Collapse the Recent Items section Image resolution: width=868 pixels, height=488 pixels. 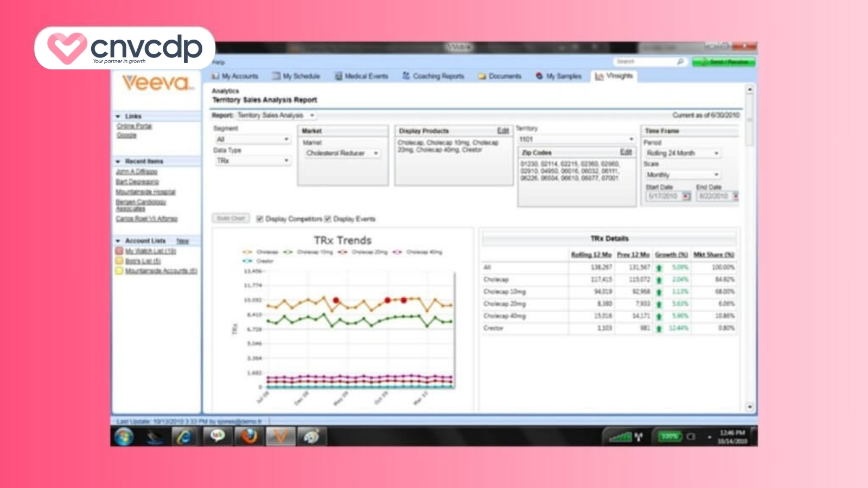[x=118, y=162]
